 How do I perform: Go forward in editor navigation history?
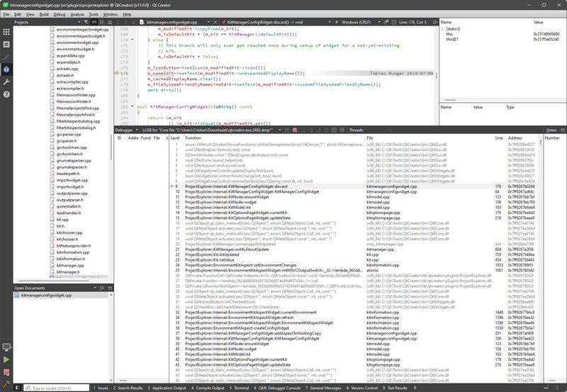(126, 22)
